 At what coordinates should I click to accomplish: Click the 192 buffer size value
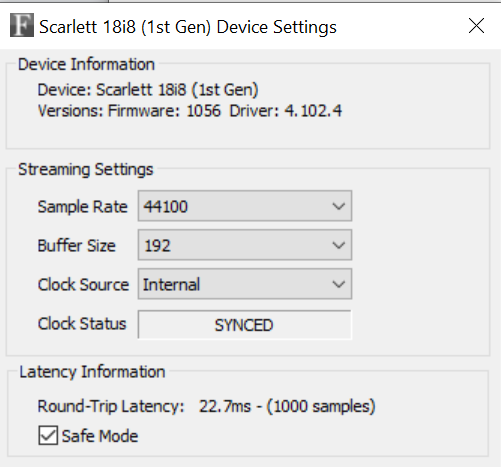(157, 246)
